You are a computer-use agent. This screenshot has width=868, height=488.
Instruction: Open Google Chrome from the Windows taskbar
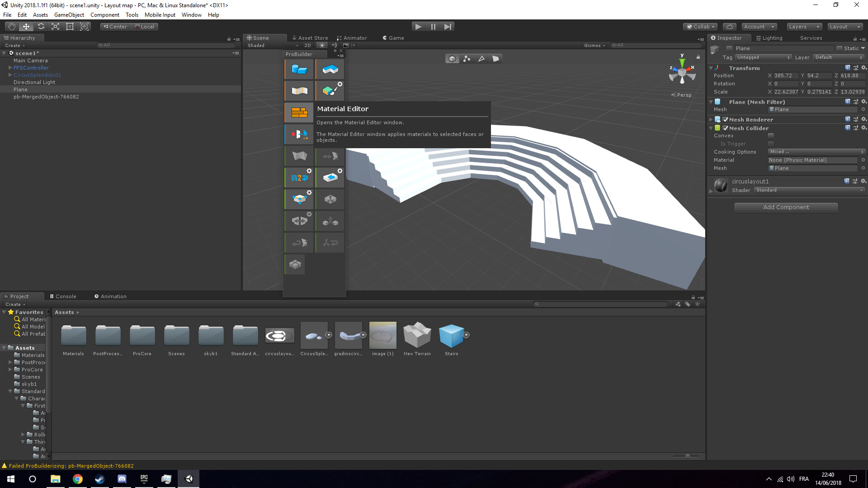[78, 479]
